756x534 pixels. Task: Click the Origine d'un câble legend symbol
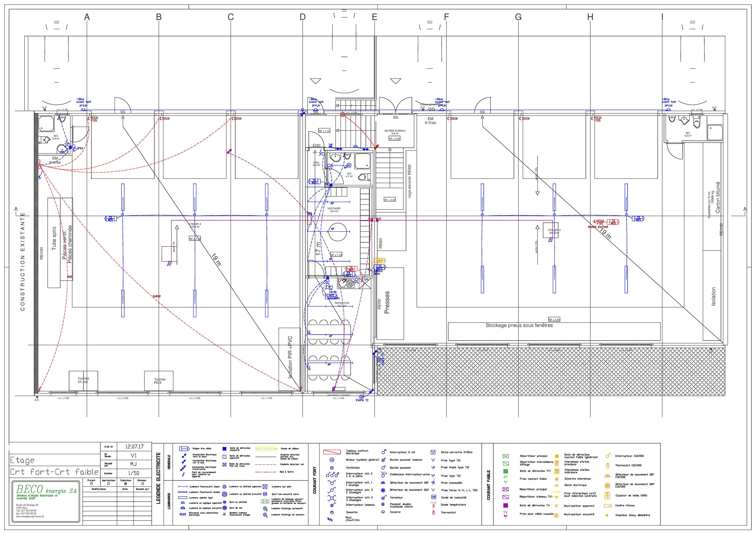184,449
